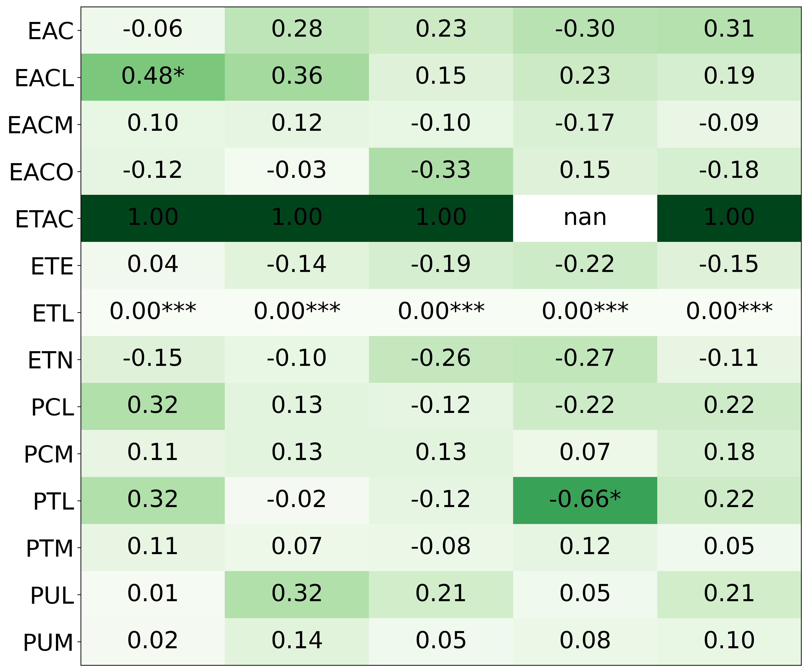This screenshot has height=672, width=808.
Task: Click the -0.33 cell in EACO row
Action: click(441, 171)
